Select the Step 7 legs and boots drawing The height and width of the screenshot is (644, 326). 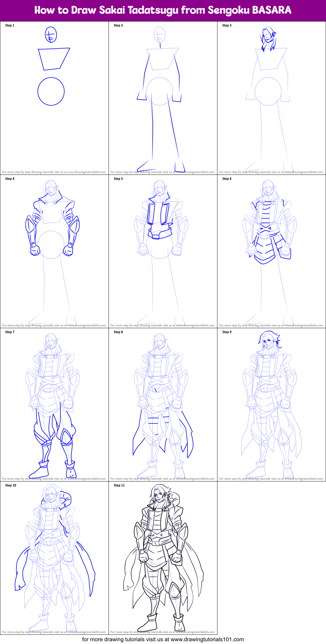pyautogui.click(x=54, y=405)
